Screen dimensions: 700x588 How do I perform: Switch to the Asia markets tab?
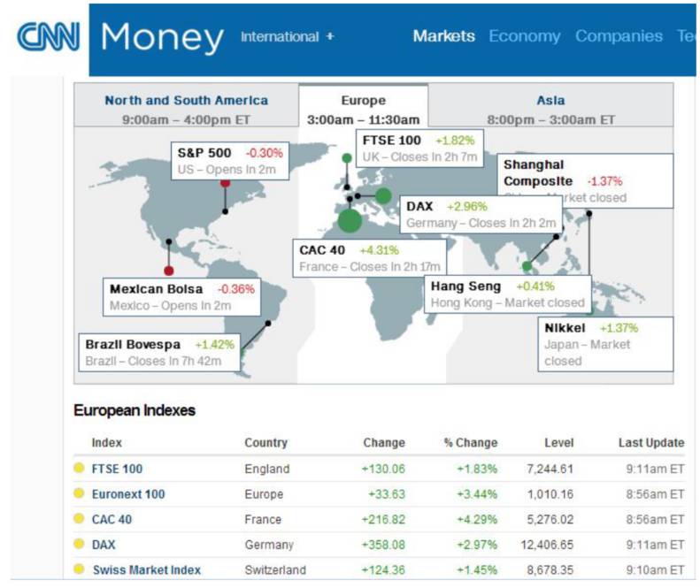point(551,105)
